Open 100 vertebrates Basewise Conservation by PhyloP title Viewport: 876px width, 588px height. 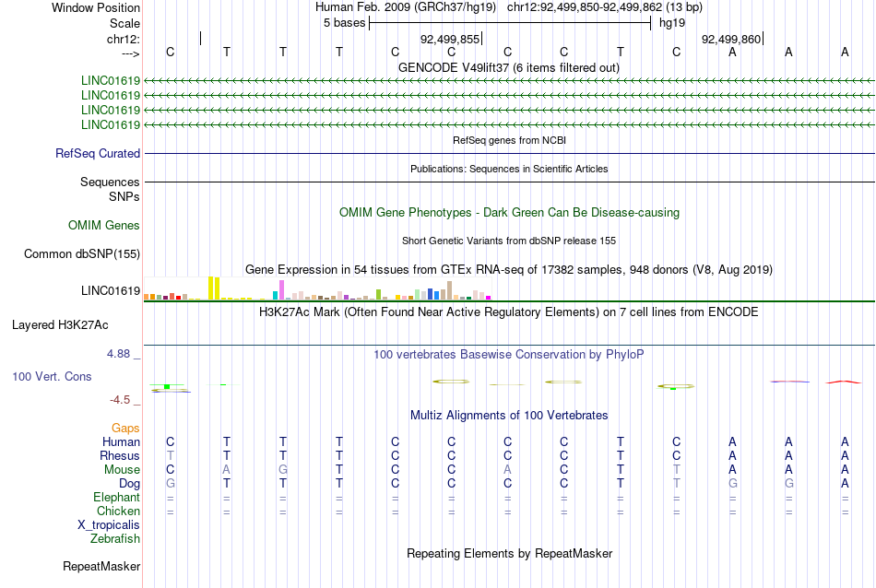(x=509, y=355)
